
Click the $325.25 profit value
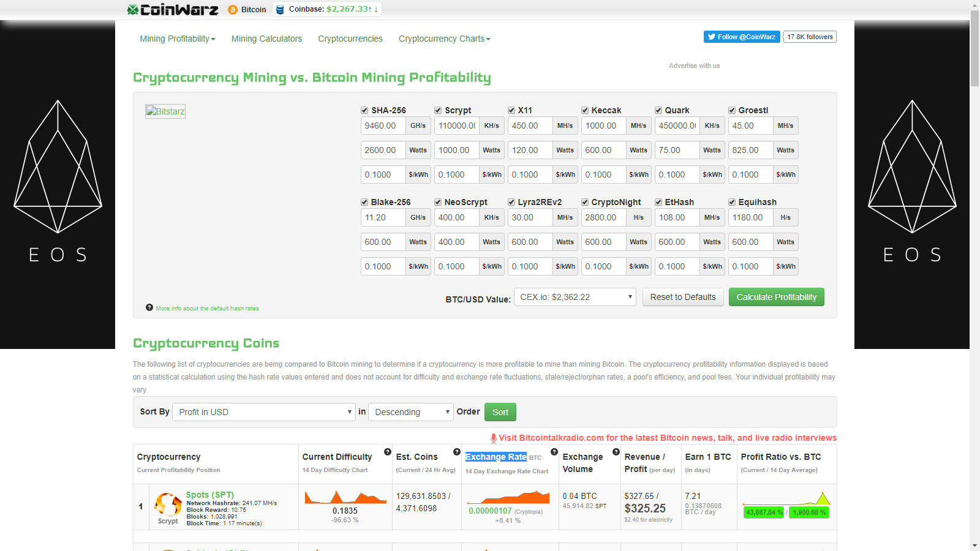pyautogui.click(x=645, y=508)
